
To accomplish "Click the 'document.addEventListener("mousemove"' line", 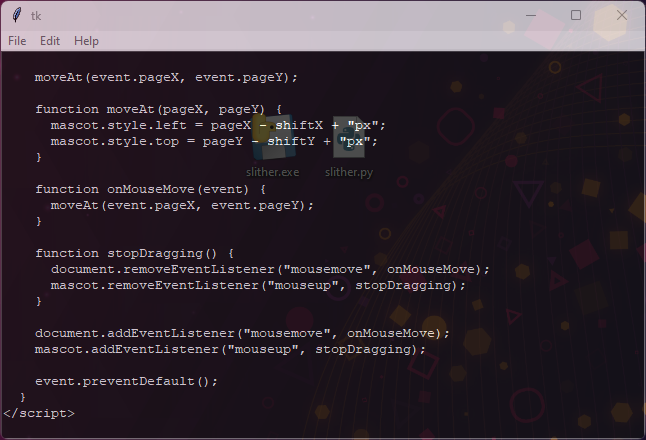I will point(242,333).
